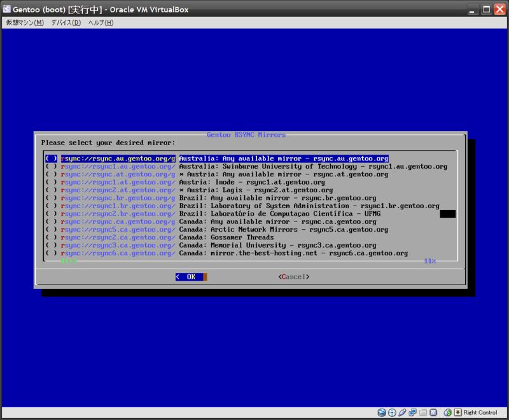Select the rsync2.ca Gossamer Threads mirror radio

(52, 237)
